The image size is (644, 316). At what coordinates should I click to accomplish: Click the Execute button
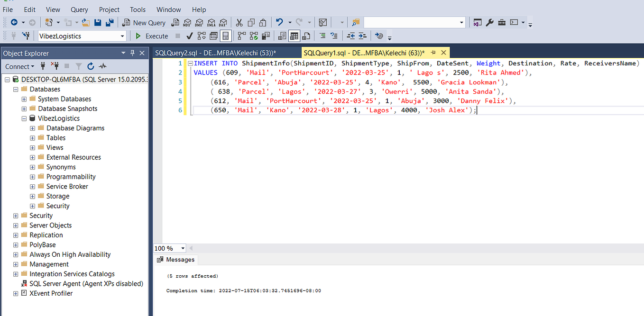click(x=151, y=36)
